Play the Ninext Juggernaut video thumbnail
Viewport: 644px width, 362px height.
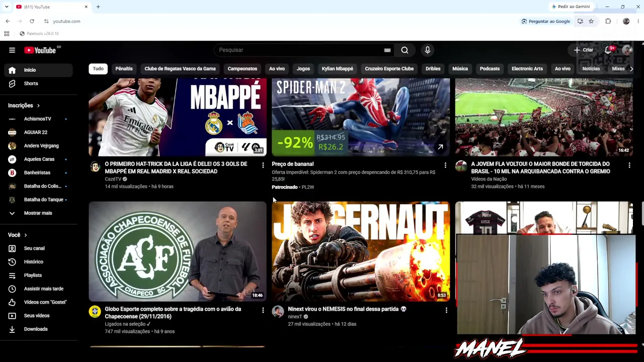361,251
